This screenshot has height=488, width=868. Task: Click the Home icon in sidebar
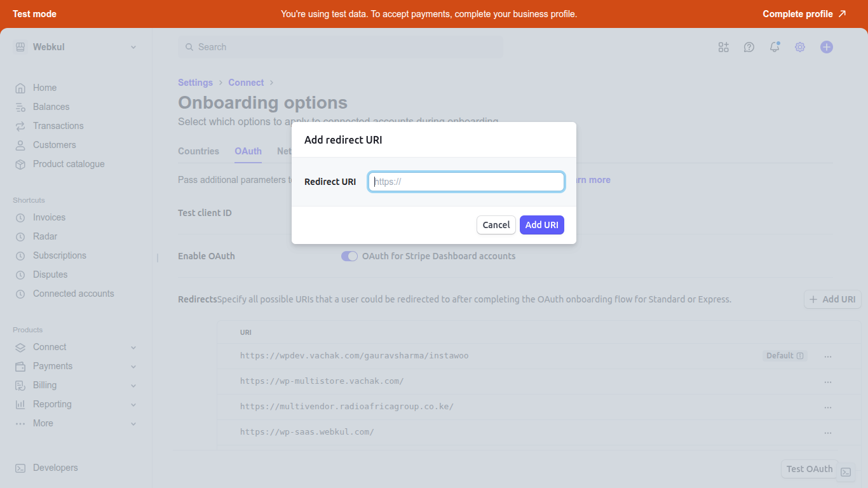tap(20, 88)
